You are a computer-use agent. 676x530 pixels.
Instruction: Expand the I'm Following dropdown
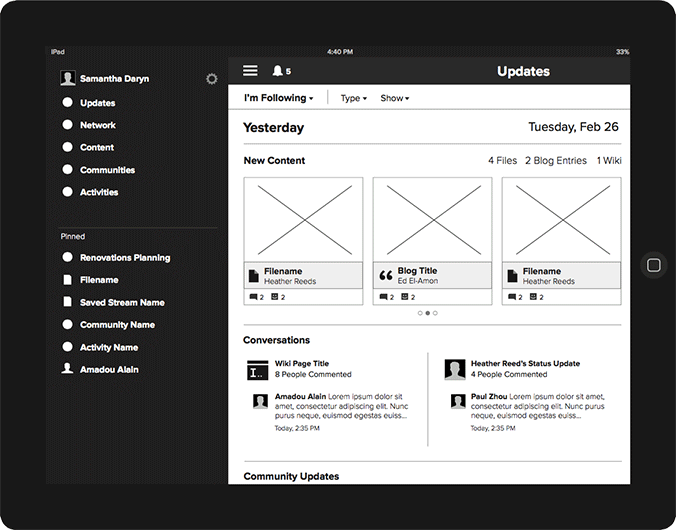[279, 98]
